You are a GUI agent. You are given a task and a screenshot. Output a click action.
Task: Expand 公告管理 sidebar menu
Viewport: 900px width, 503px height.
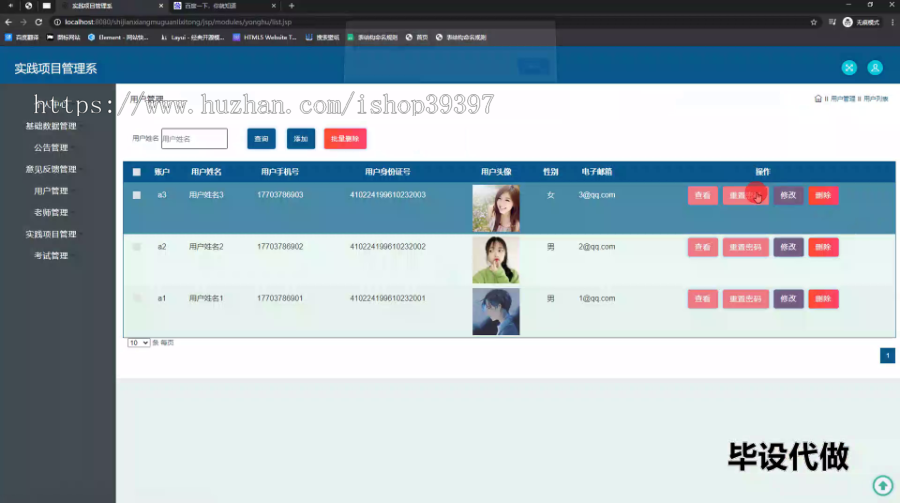point(51,148)
